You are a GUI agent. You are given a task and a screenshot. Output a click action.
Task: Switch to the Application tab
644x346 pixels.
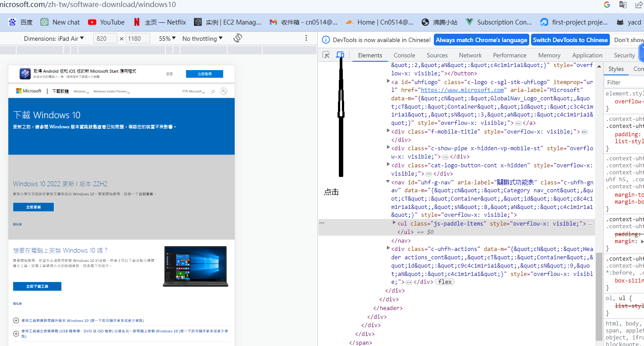[587, 55]
